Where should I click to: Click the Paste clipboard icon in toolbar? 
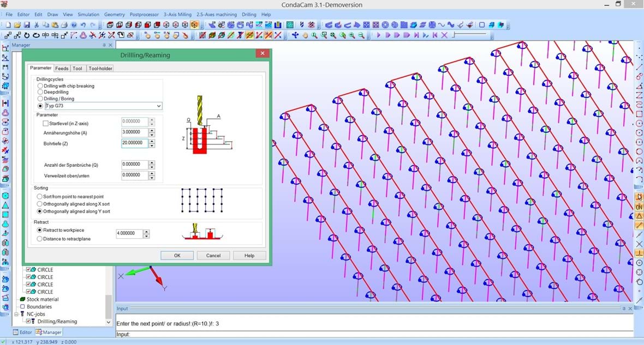[55, 25]
